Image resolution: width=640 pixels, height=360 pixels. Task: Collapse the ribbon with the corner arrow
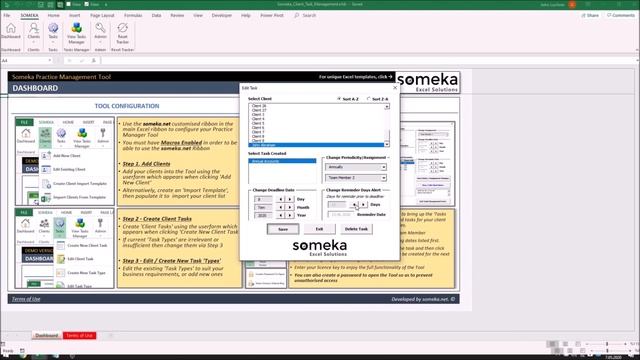click(636, 50)
